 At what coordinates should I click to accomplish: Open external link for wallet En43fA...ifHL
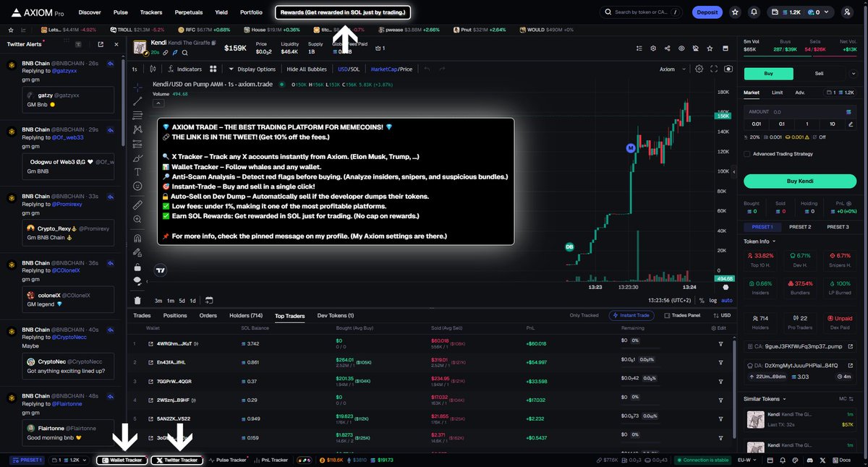tap(150, 362)
